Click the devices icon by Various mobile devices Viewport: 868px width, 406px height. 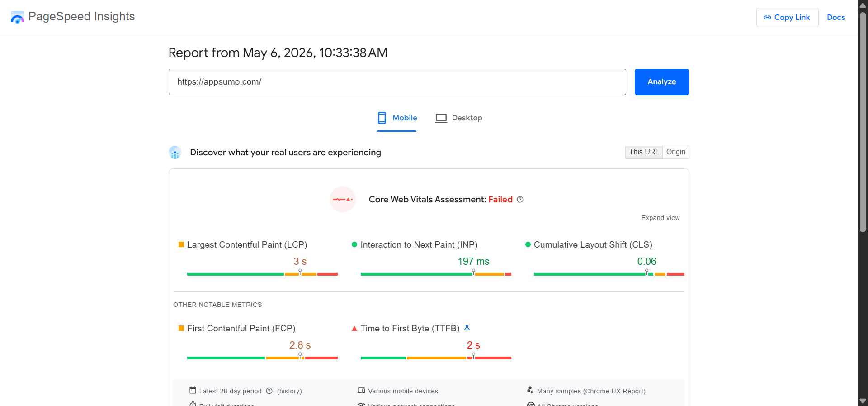click(x=361, y=390)
